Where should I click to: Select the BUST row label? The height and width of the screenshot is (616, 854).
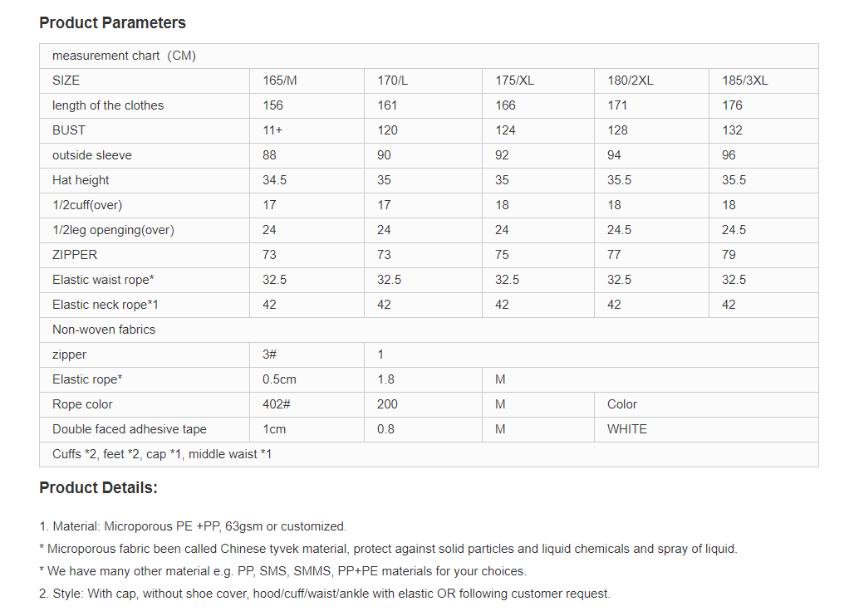[x=69, y=130]
